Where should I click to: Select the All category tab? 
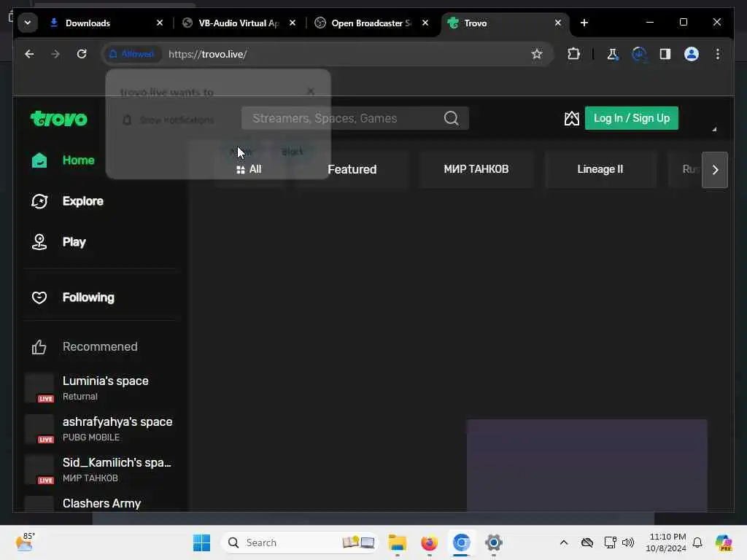tap(249, 169)
